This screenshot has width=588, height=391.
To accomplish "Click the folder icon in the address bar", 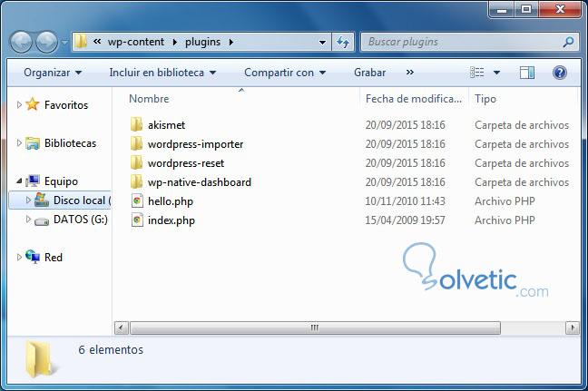I will (x=81, y=41).
